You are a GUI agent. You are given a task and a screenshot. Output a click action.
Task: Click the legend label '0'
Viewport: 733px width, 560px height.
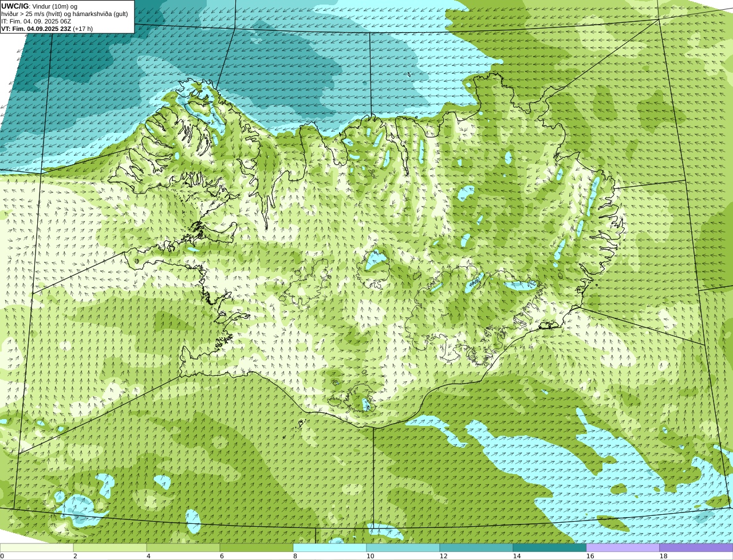[2, 556]
